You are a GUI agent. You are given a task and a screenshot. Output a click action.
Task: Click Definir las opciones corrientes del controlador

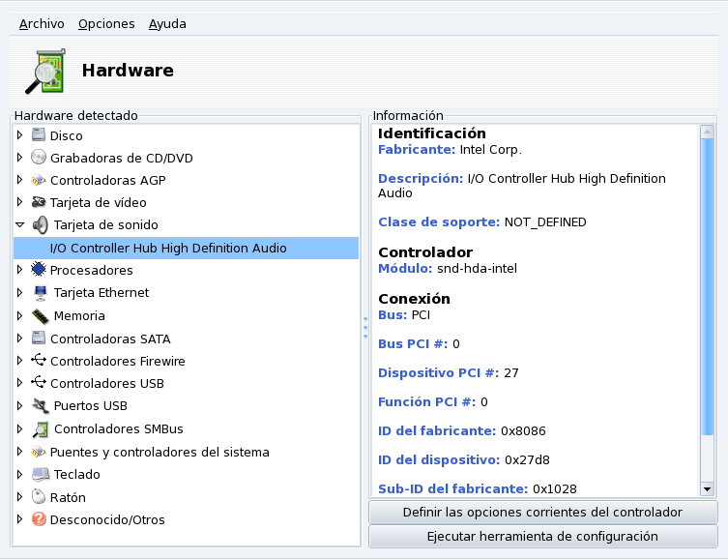coord(542,512)
